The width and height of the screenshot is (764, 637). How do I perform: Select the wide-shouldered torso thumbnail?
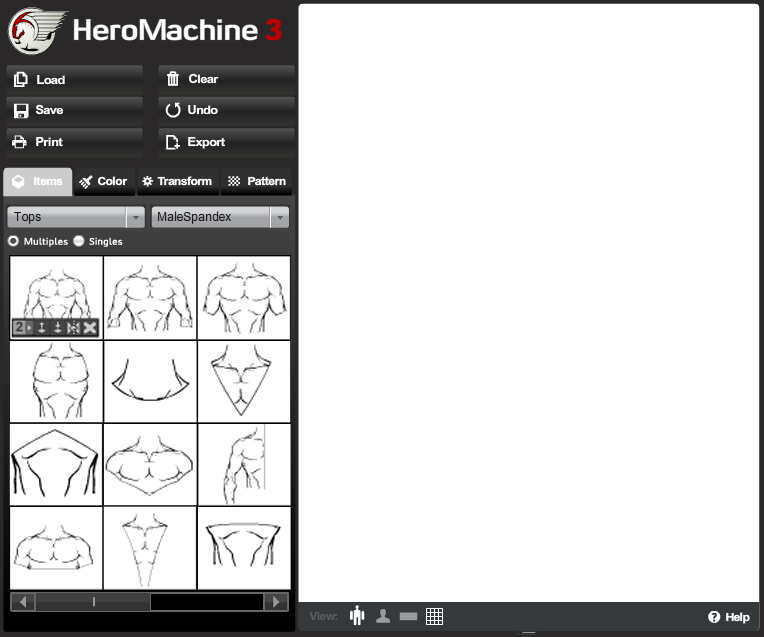[x=244, y=298]
